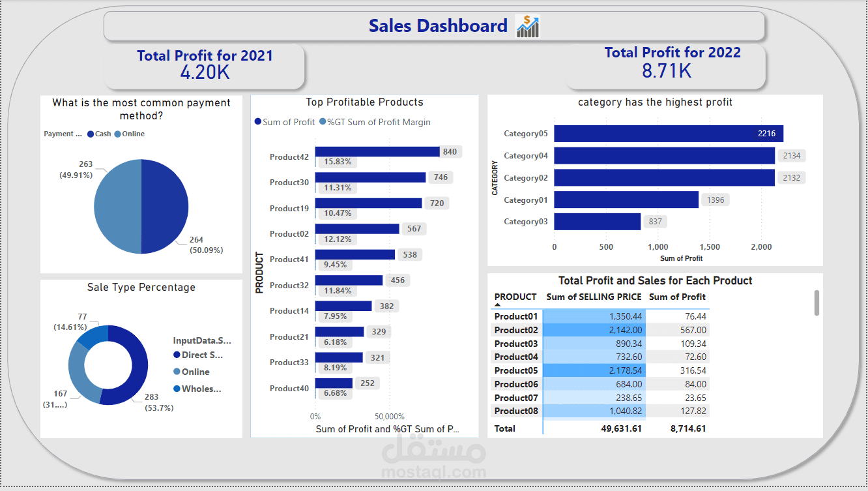Click the Sale Type Percentage chart title
Screen dimensions: 868x491
click(x=141, y=287)
